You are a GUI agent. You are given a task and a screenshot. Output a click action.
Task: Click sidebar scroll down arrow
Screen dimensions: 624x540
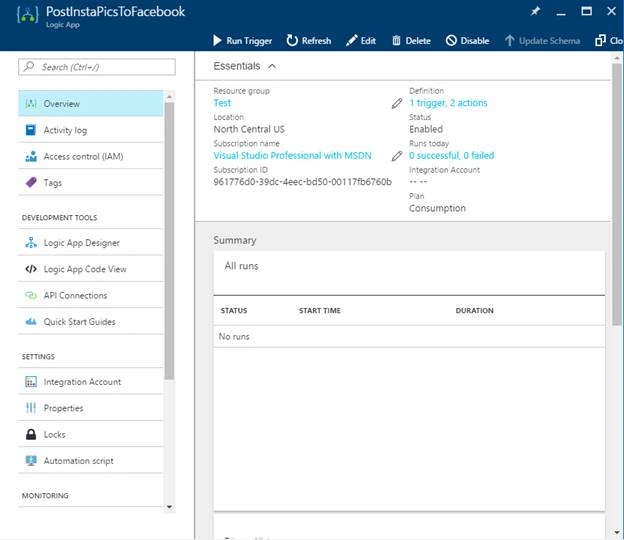click(170, 507)
